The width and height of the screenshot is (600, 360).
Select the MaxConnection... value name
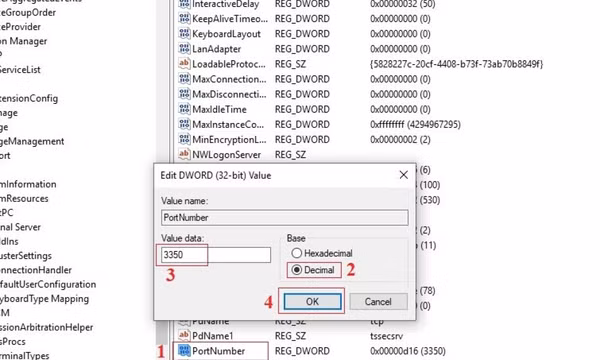coord(229,79)
